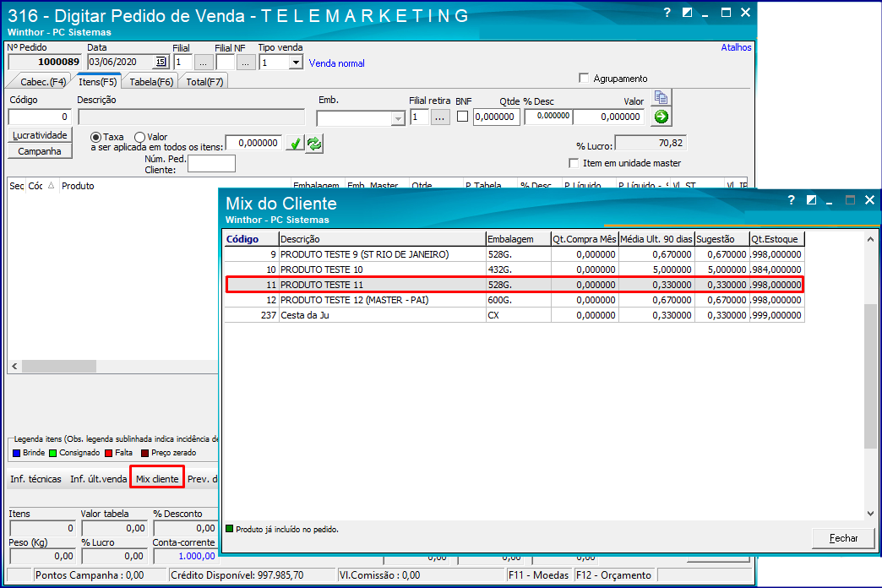Click the Fechar button
This screenshot has height=588, width=882.
tap(843, 538)
